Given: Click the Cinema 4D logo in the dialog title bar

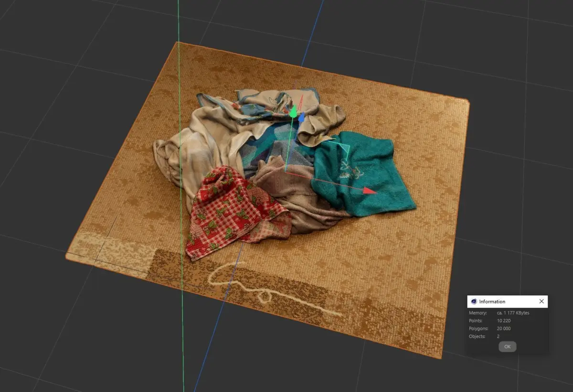Looking at the screenshot, I should point(474,301).
